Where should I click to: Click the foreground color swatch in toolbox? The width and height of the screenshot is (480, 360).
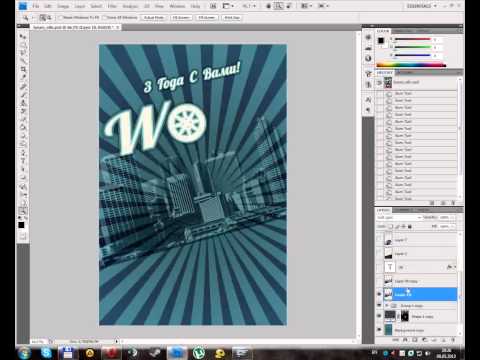21,225
